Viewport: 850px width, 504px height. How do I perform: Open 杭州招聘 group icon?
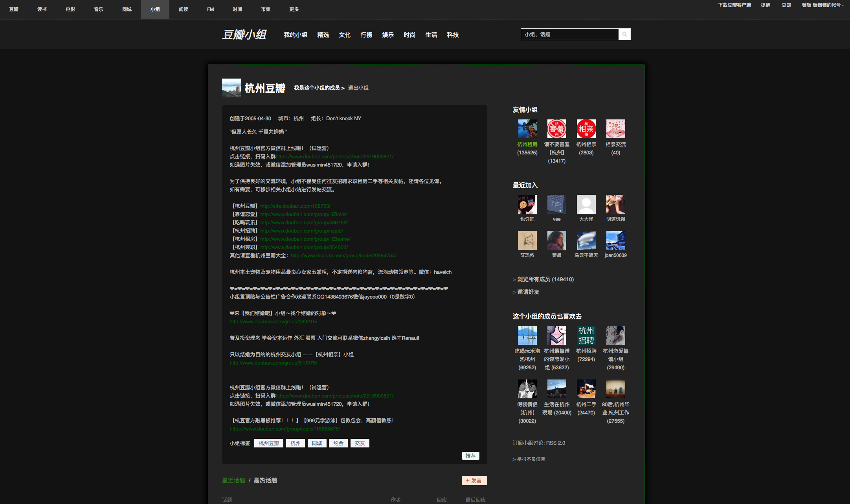coord(586,335)
